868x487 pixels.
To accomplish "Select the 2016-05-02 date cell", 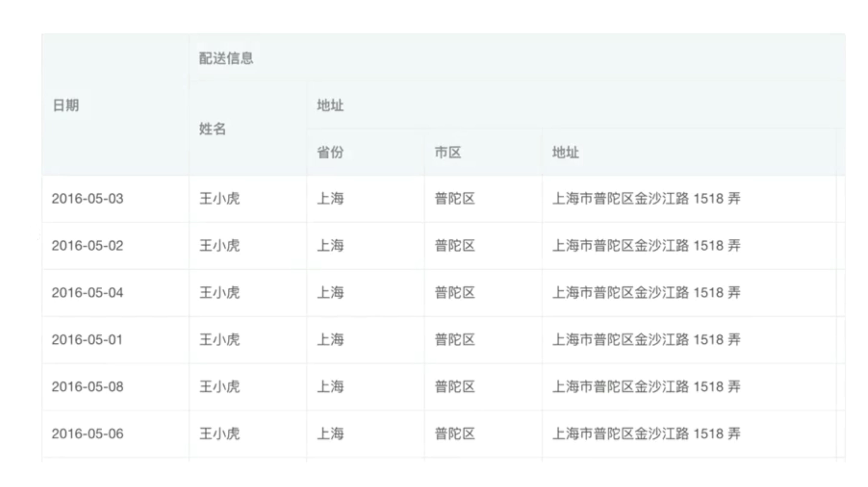I will [88, 246].
